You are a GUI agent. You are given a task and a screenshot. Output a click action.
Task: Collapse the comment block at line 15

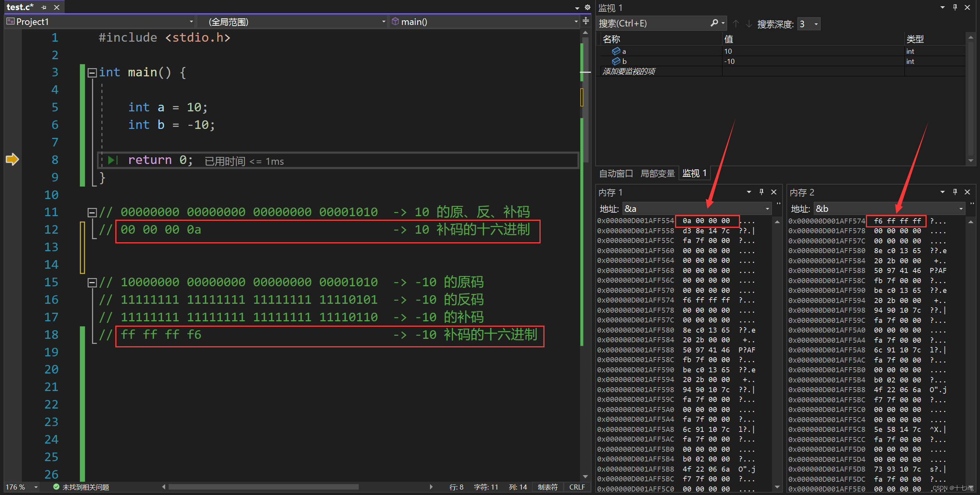(92, 282)
